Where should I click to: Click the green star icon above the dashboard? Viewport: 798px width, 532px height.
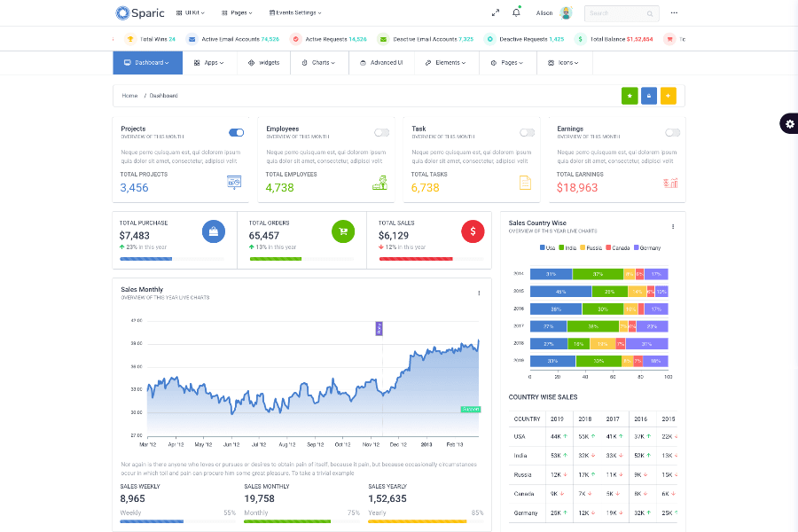coord(630,95)
